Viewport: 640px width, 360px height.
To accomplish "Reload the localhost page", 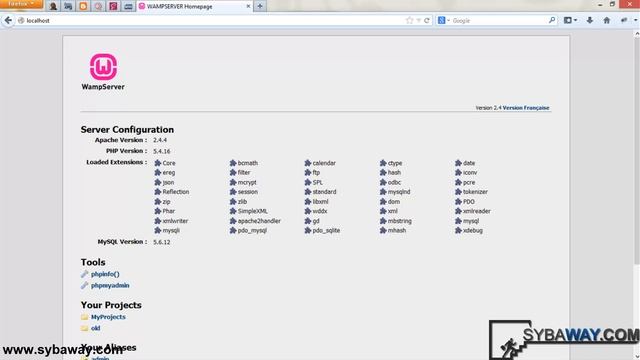I will point(427,20).
